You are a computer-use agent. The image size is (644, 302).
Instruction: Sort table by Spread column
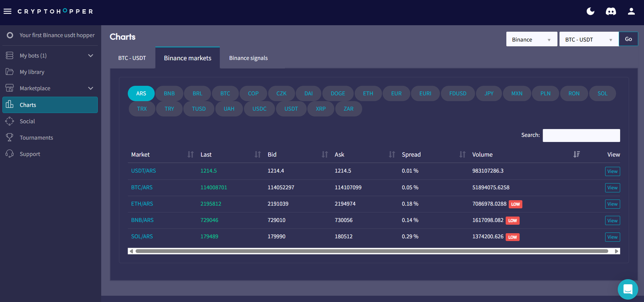coord(462,154)
